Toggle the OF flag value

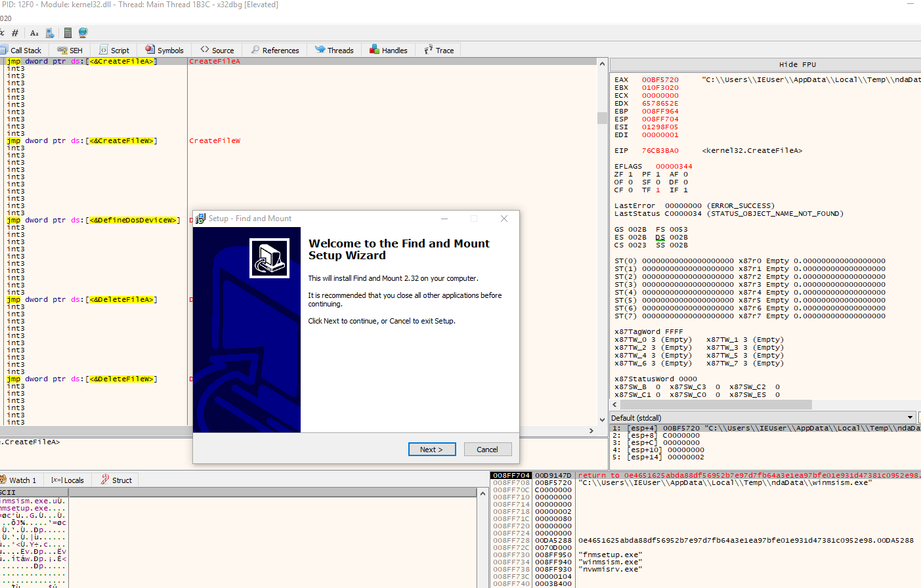(x=630, y=182)
